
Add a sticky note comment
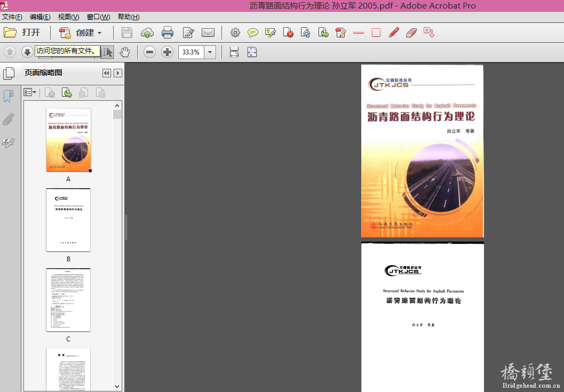[253, 33]
